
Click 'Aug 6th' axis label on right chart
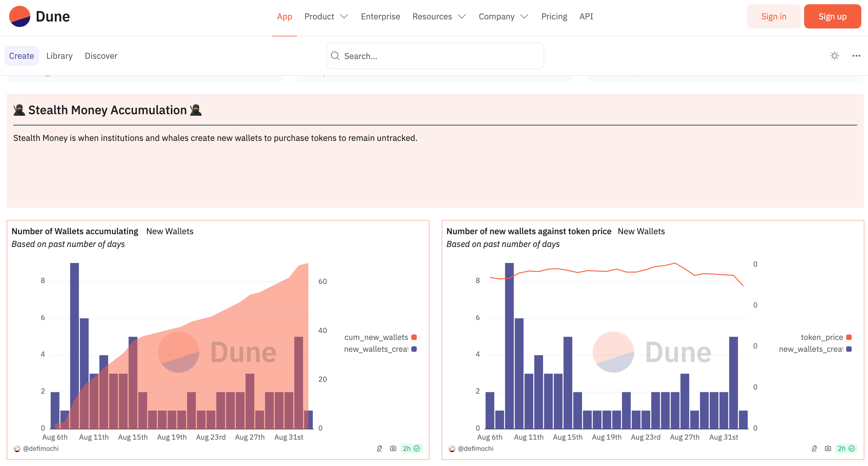click(490, 437)
